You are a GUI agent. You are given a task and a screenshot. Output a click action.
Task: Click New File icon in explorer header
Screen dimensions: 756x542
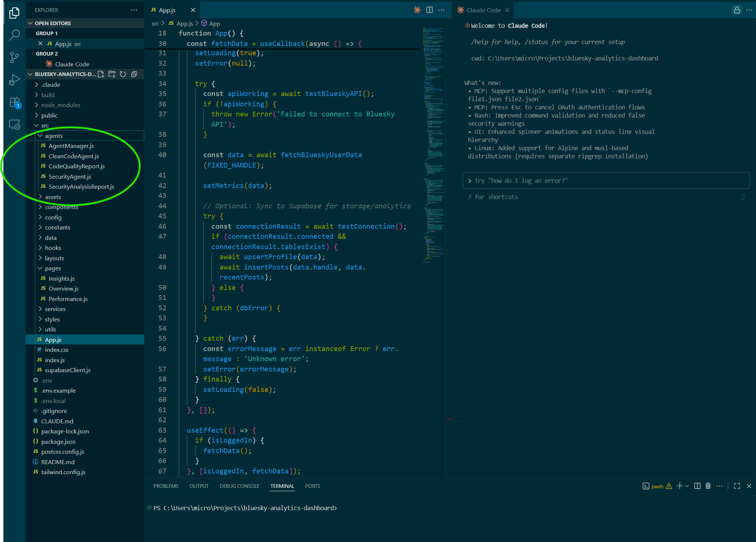coord(101,74)
